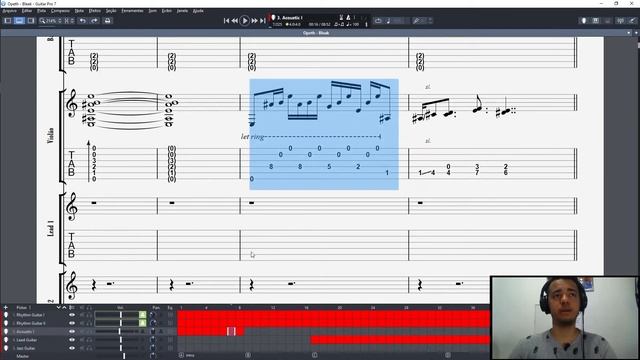This screenshot has height=360, width=640.
Task: Adjust Rhythm Guitar I volume slider
Action: point(120,315)
